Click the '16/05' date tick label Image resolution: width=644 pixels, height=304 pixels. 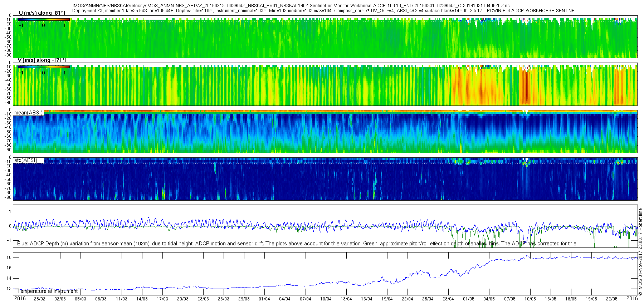(x=571, y=299)
